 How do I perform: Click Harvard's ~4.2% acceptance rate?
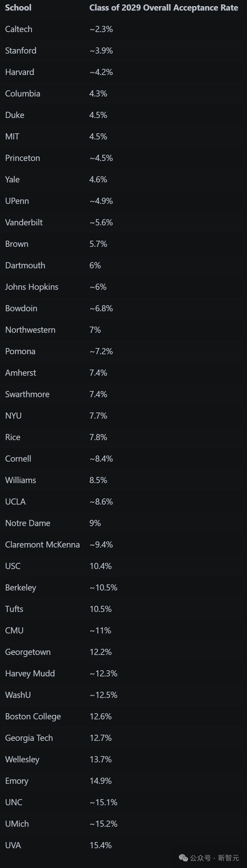pyautogui.click(x=101, y=72)
